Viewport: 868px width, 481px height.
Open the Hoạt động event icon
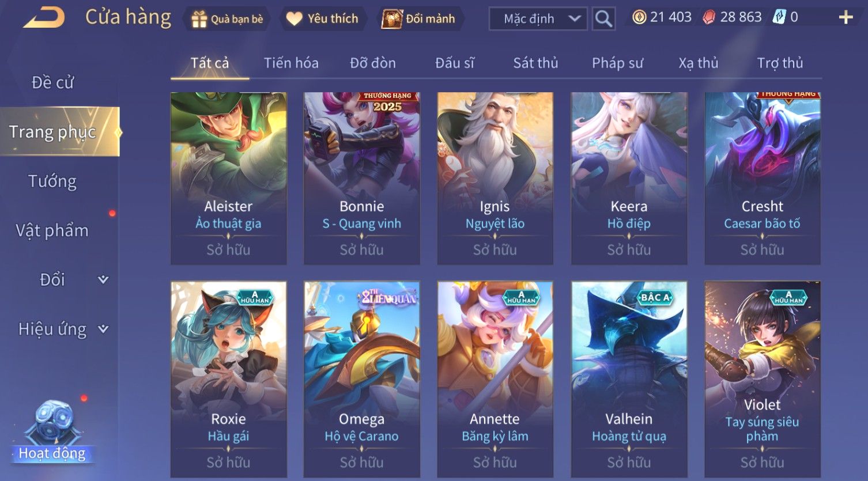pyautogui.click(x=52, y=432)
